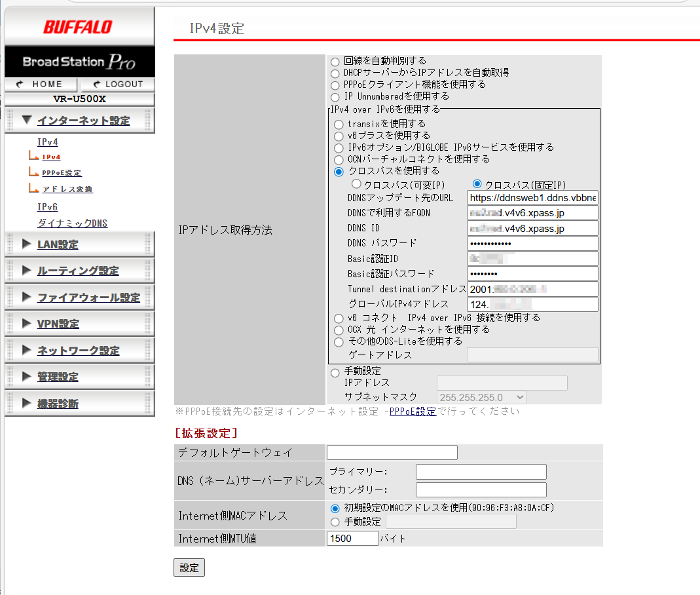The height and width of the screenshot is (595, 700).
Task: Choose the v6プラスを使用する option
Action: click(x=339, y=136)
